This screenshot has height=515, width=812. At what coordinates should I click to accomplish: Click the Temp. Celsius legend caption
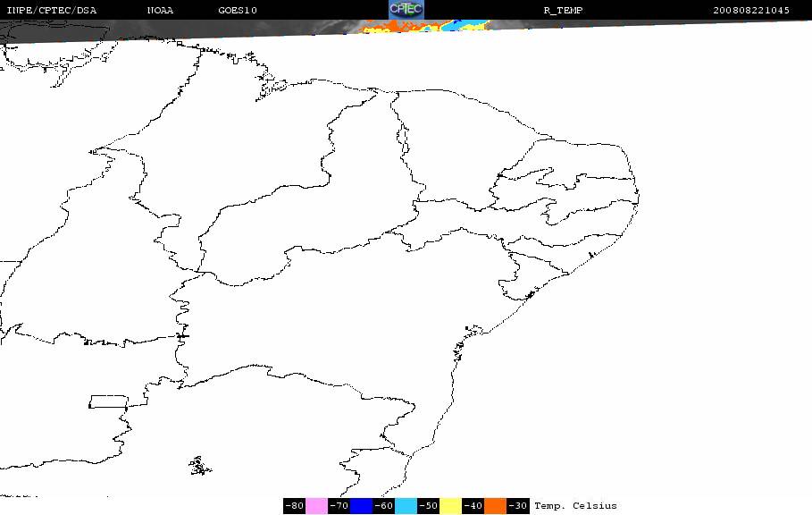pos(575,506)
